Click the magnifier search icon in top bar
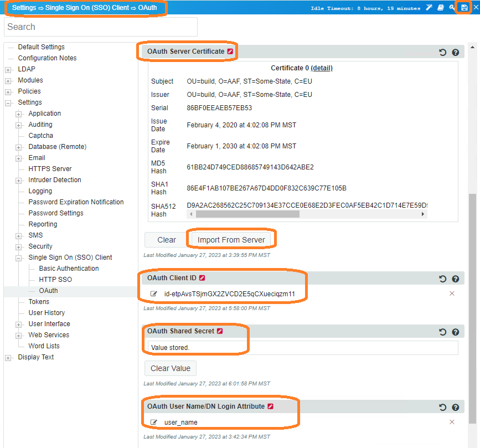The width and height of the screenshot is (480, 448). tap(452, 7)
